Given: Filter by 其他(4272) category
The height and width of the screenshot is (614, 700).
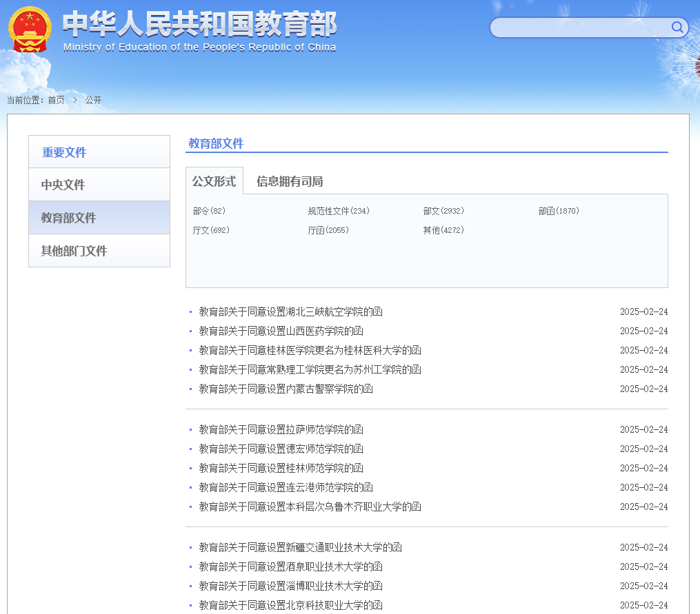Looking at the screenshot, I should (x=443, y=230).
